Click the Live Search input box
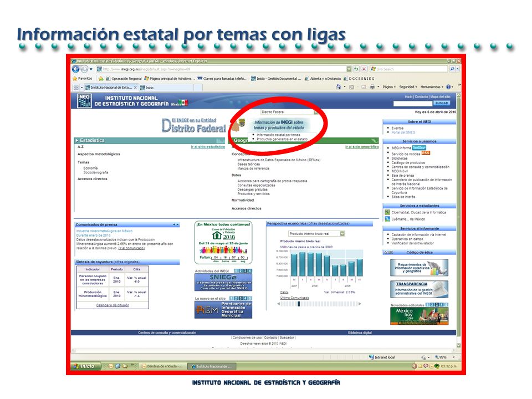 click(x=408, y=69)
